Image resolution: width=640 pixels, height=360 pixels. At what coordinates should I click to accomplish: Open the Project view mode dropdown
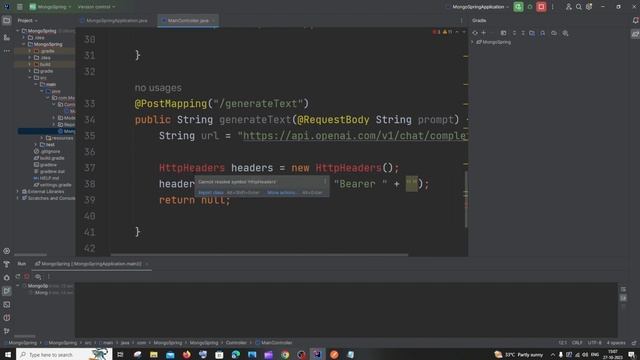coord(27,20)
